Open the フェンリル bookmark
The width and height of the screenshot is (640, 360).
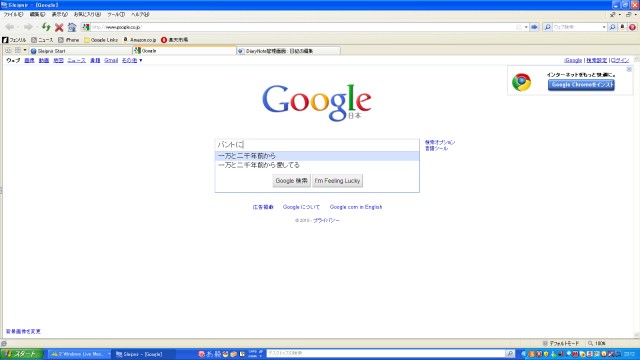(x=14, y=40)
